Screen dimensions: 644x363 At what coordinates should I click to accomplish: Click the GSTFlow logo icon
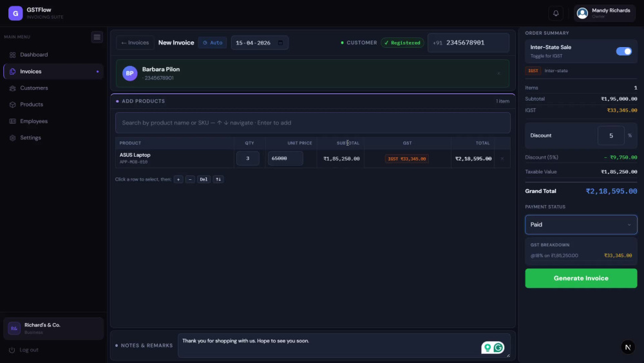15,13
